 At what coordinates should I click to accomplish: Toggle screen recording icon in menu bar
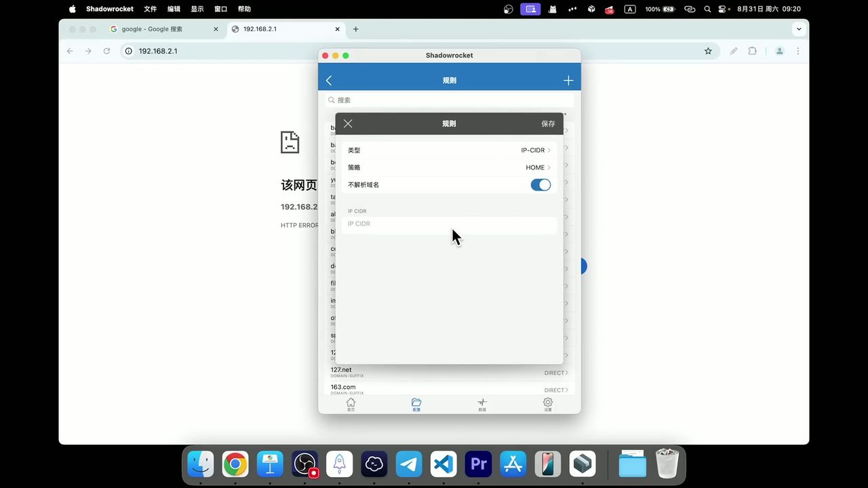(x=530, y=9)
